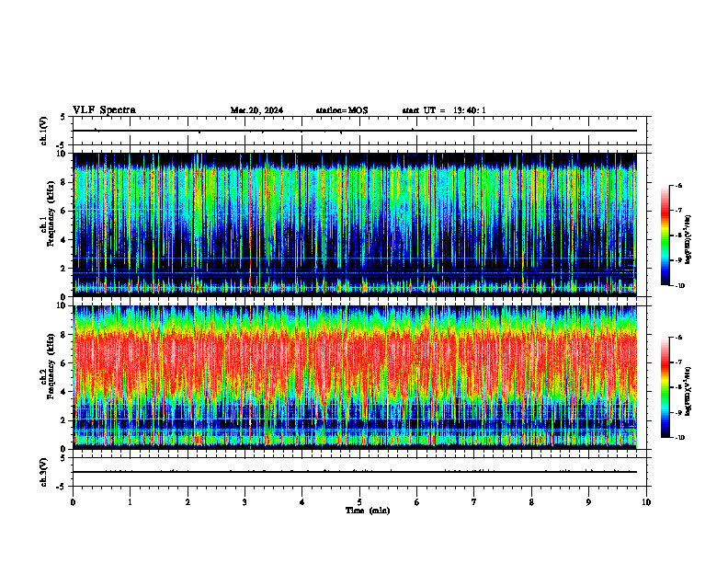Click the time axis tick label "2"

tap(188, 502)
